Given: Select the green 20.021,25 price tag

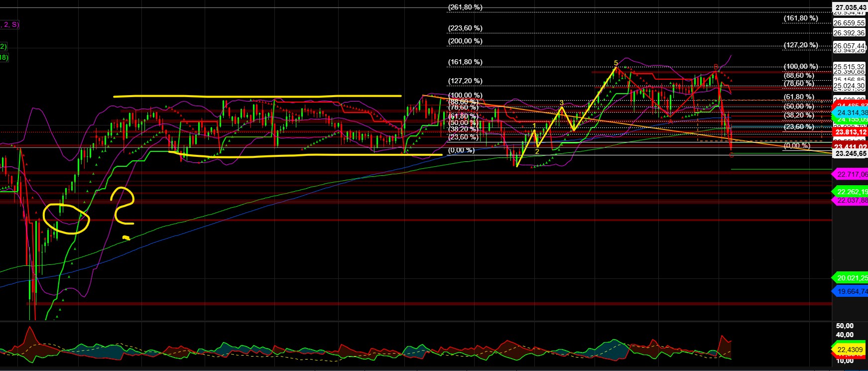Looking at the screenshot, I should point(851,278).
